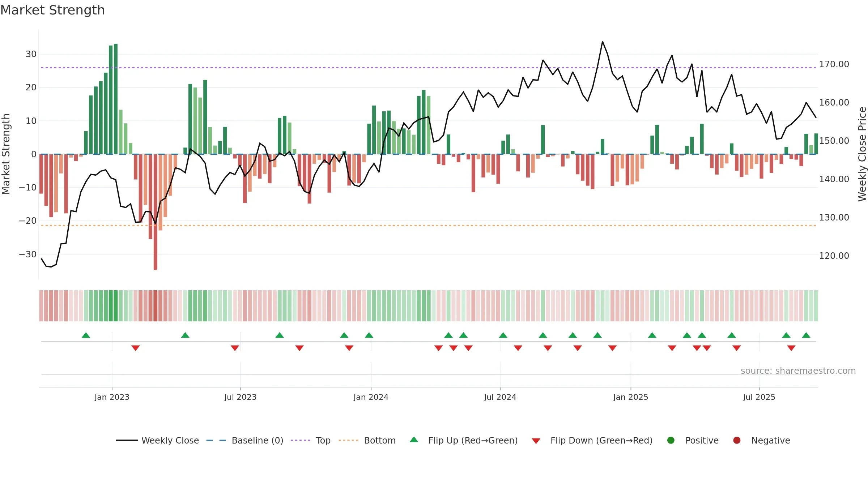Click the Jan 2025 axis label
Viewport: 868px width, 488px height.
tap(631, 397)
